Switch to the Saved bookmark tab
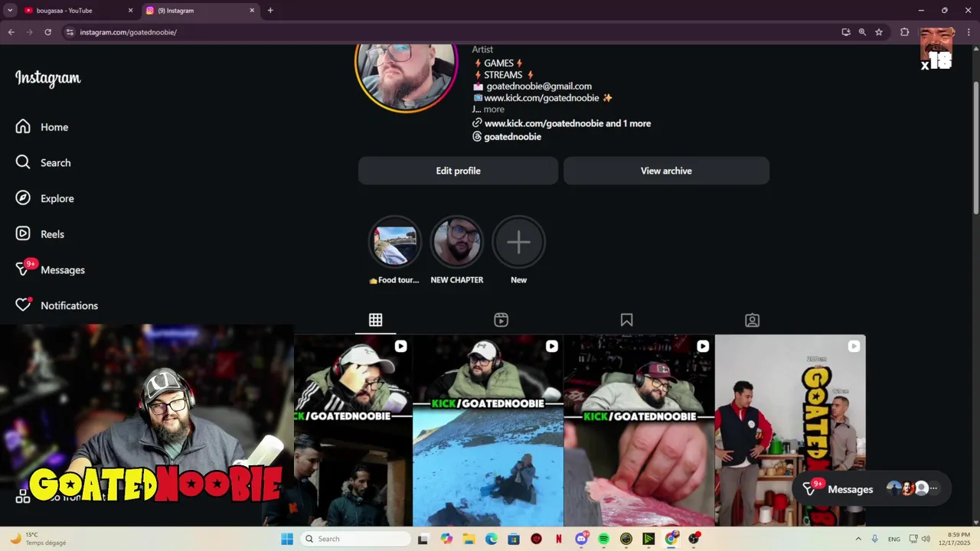Viewport: 980px width, 551px height. 626,320
